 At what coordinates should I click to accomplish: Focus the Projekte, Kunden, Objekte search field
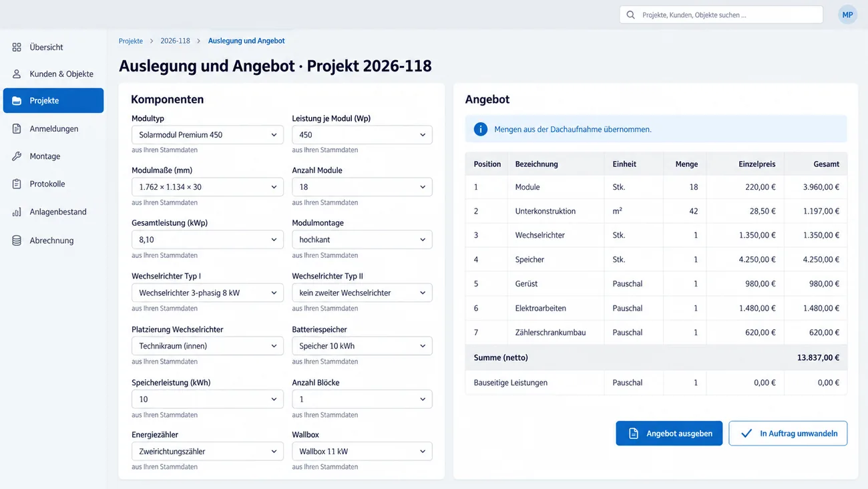(721, 15)
